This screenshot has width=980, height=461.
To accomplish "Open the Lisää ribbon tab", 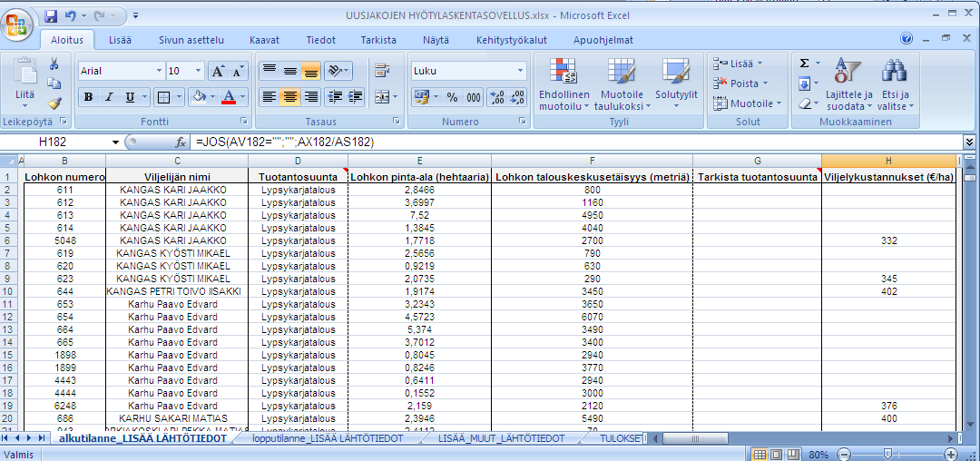I will [x=120, y=40].
